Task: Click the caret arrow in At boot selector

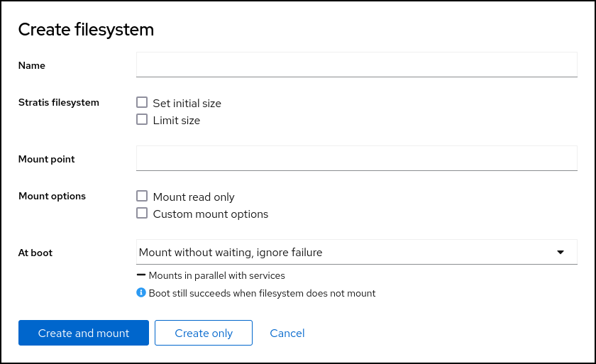Action: pyautogui.click(x=560, y=252)
